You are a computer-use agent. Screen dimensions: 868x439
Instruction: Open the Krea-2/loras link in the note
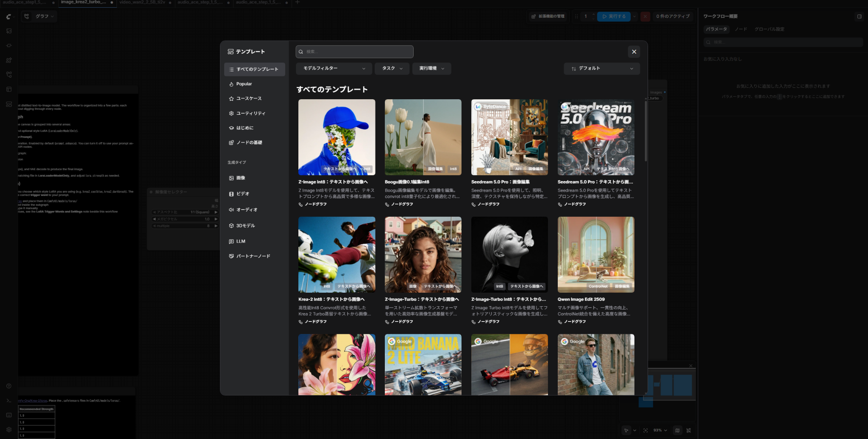(33, 401)
